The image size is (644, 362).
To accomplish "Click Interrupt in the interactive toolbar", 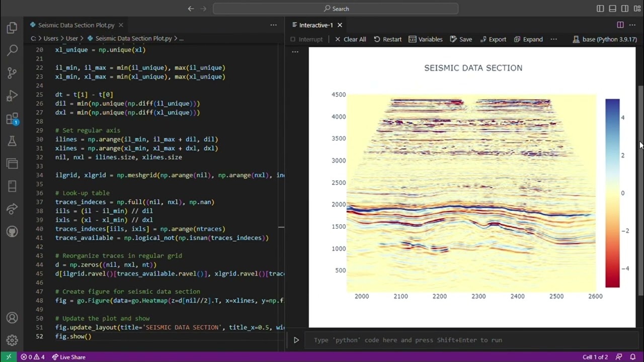I will tap(306, 39).
